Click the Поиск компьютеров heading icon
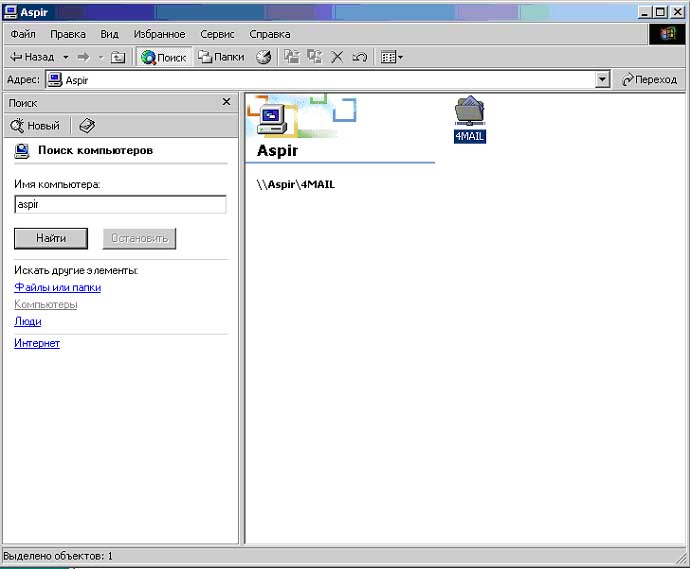690x569 pixels. click(22, 151)
